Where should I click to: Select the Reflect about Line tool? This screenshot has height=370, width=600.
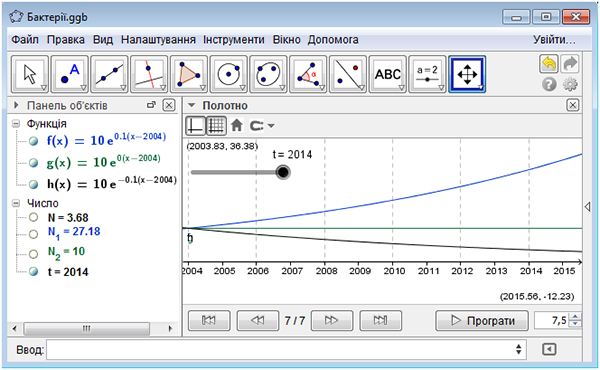click(348, 74)
